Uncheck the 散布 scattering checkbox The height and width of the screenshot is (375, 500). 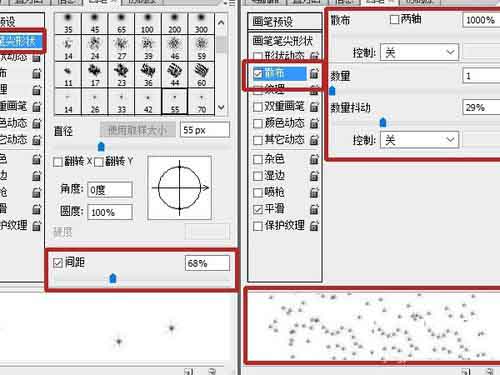click(258, 74)
